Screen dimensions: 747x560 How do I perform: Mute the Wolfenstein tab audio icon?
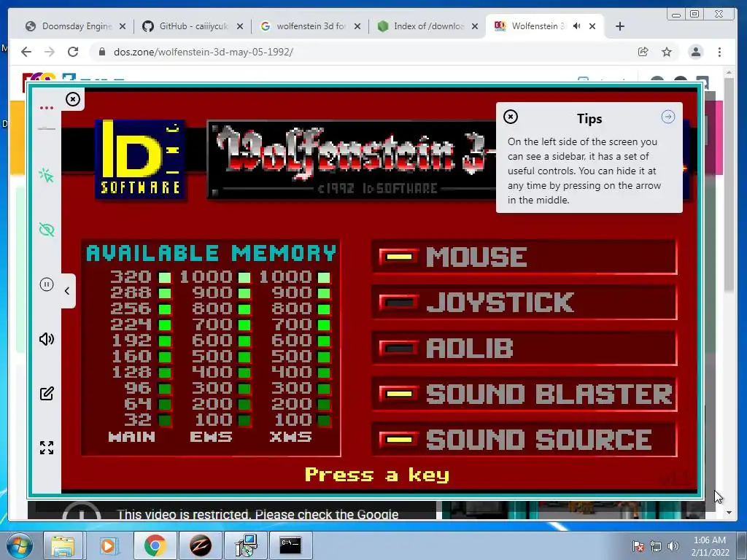[576, 26]
